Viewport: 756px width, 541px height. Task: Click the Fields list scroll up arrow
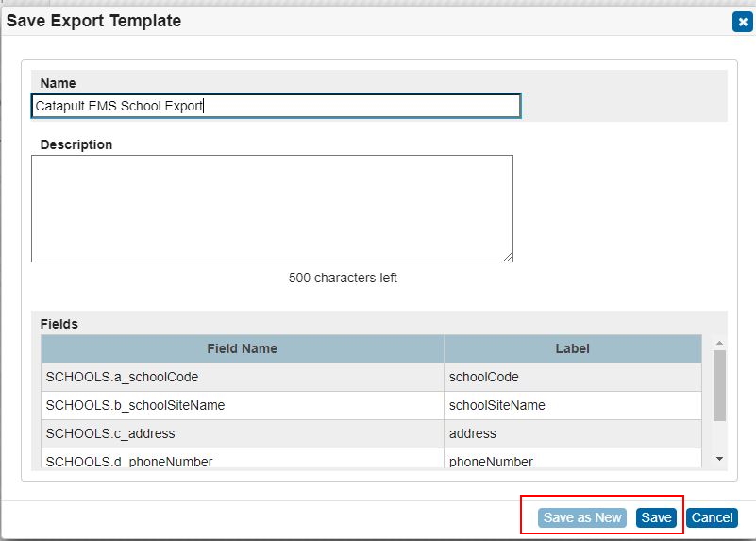[x=719, y=343]
